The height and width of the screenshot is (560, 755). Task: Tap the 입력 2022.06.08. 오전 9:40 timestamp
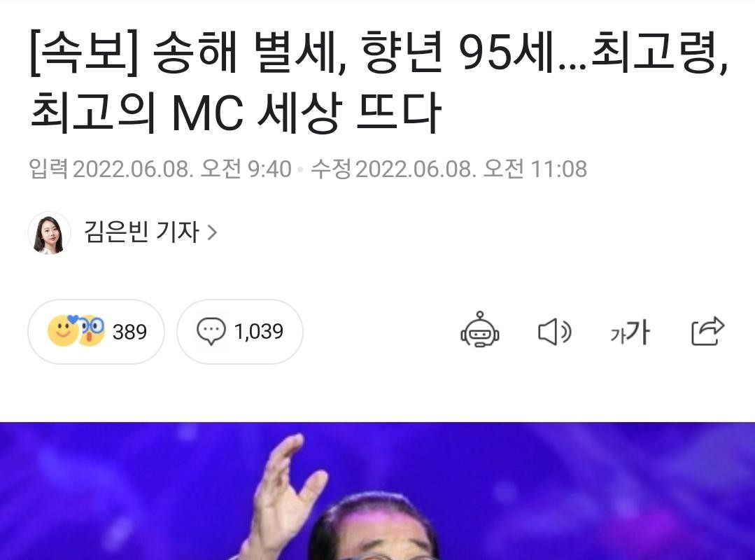[160, 169]
